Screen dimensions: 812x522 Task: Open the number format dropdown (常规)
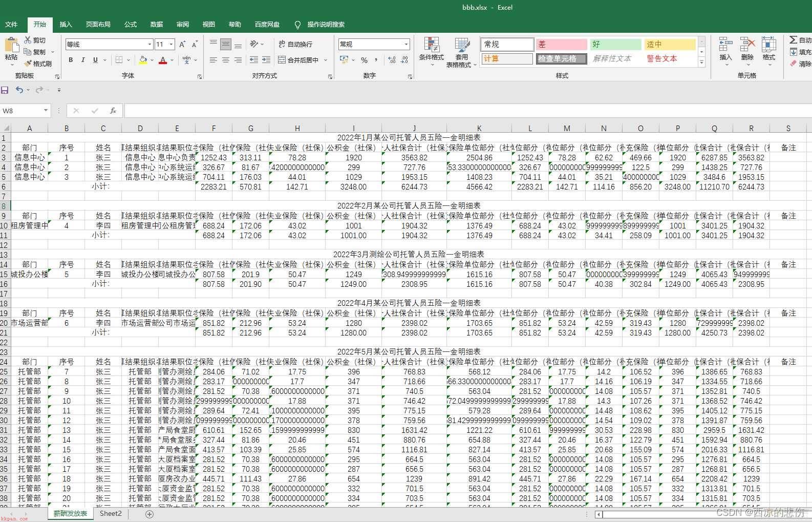click(406, 45)
